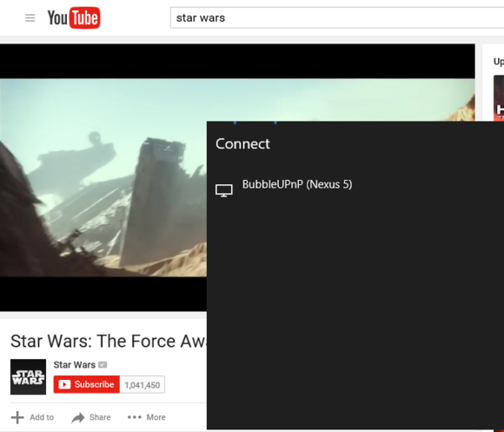Click the Star Wars: The Force Awakens title
The width and height of the screenshot is (504, 432).
click(109, 341)
